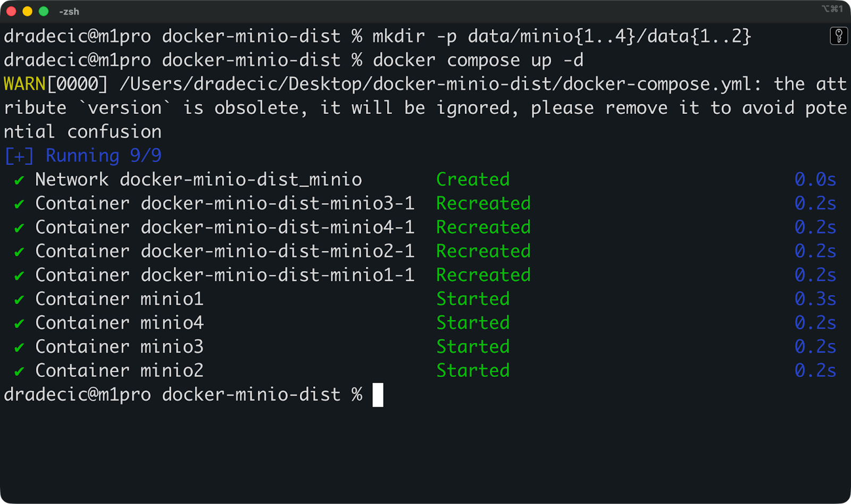Click the Recreated status for docker-minio-dist-minio1-1

pos(483,275)
